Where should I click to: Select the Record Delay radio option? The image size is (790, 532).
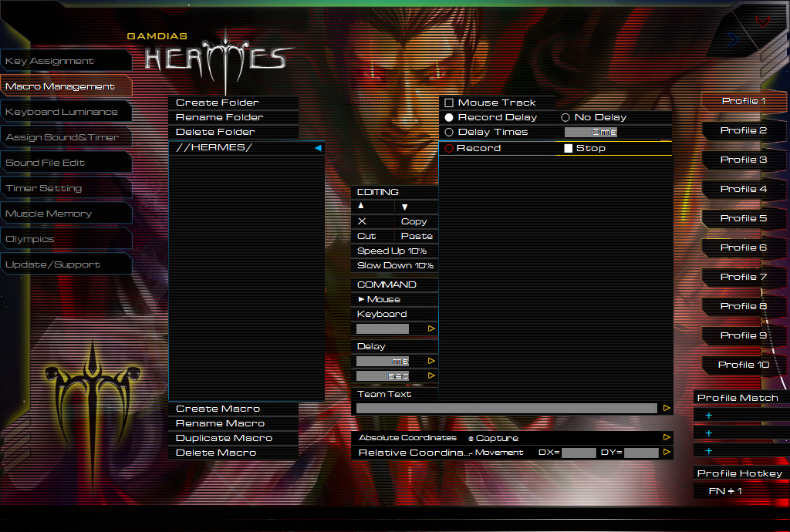tap(449, 117)
